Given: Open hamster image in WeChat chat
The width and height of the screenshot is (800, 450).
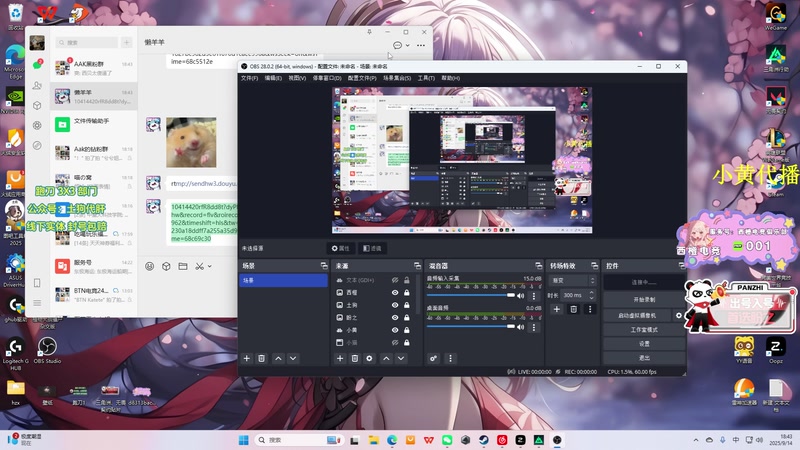Looking at the screenshot, I should [x=191, y=142].
